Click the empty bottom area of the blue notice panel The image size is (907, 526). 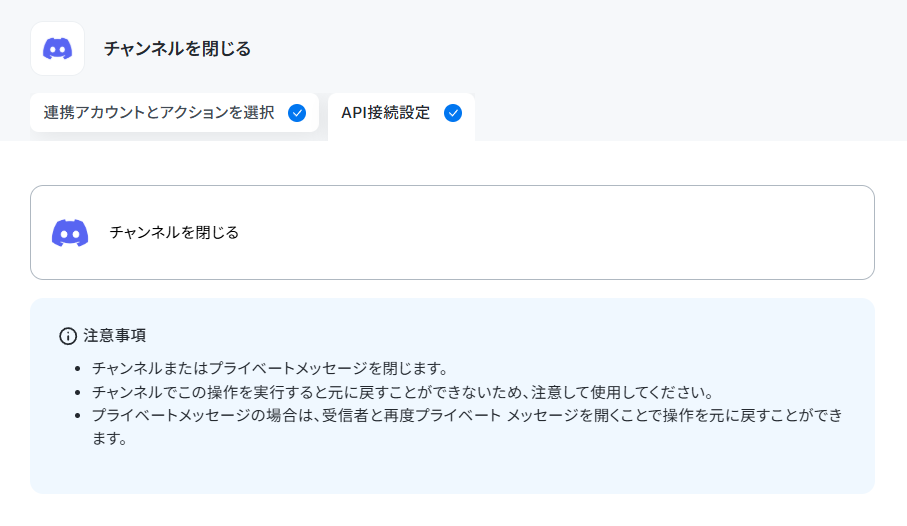coord(452,472)
